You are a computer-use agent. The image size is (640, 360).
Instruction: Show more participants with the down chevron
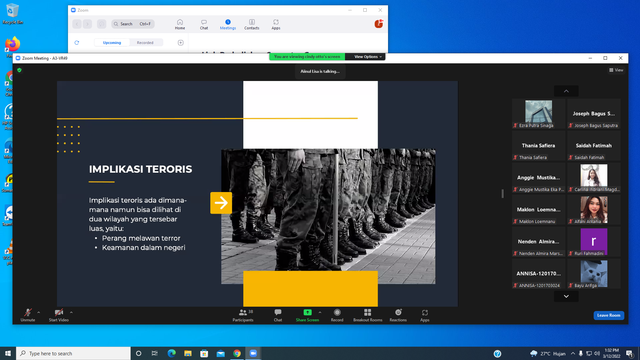(x=566, y=296)
